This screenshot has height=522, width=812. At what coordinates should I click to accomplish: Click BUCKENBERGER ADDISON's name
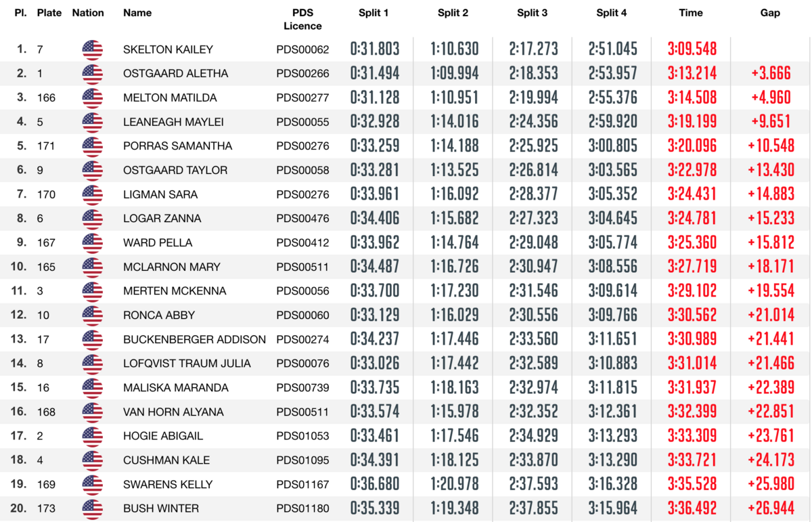pyautogui.click(x=194, y=340)
